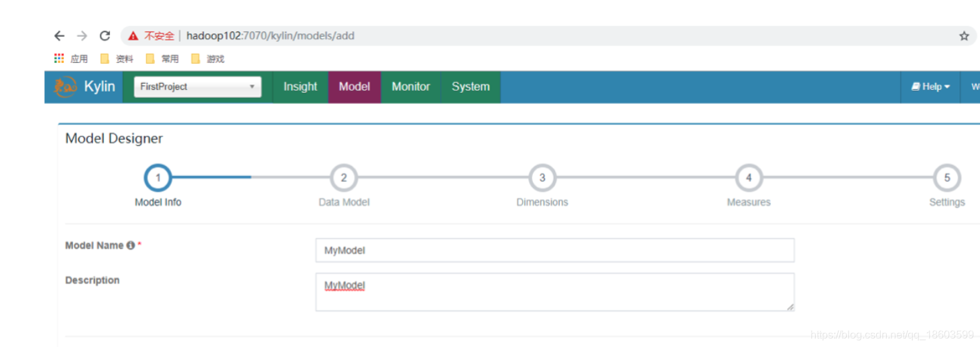Reload the page with the refresh icon
The width and height of the screenshot is (980, 347).
pos(105,36)
